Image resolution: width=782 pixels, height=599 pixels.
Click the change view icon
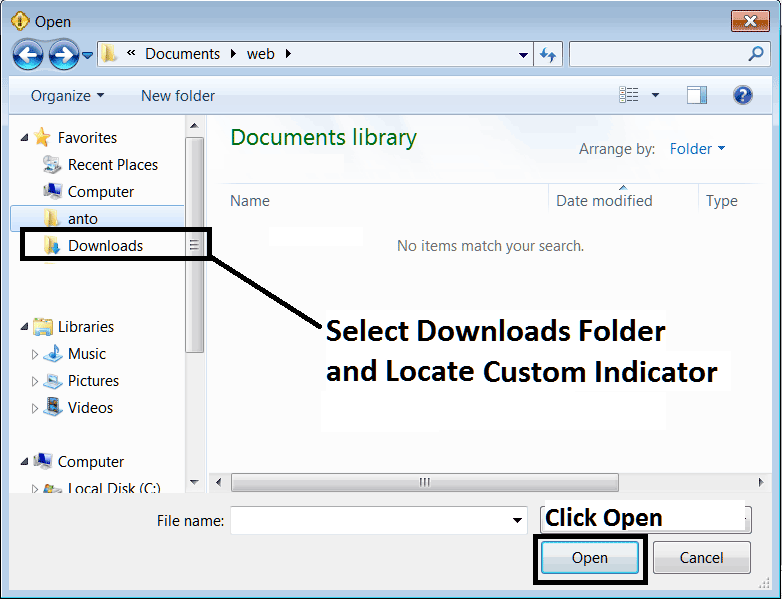point(629,95)
